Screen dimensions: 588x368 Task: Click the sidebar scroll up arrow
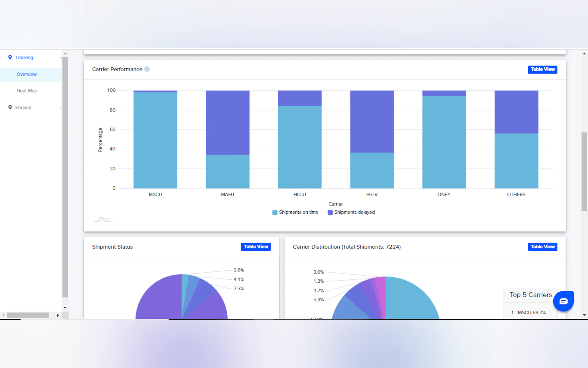(65, 53)
